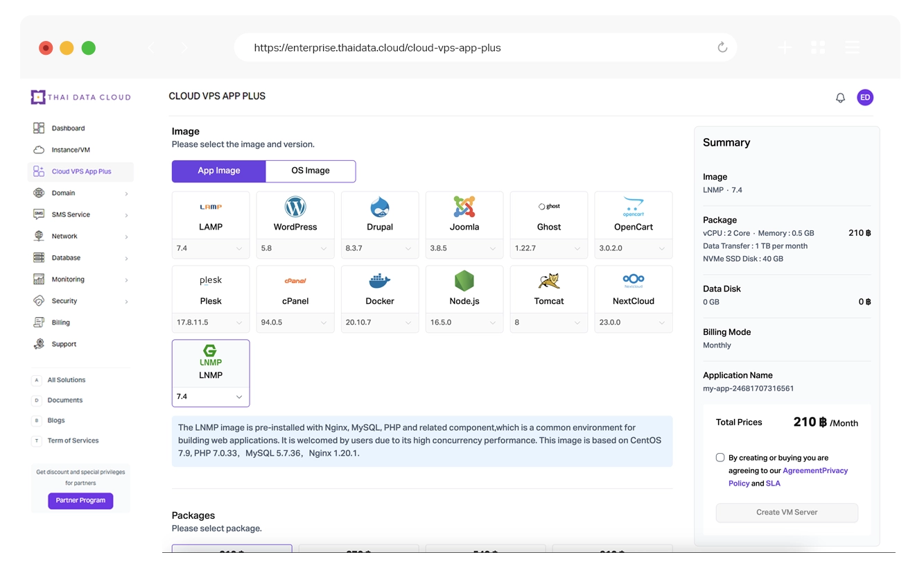Select the OpenCart app image
This screenshot has height=573, width=924.
coord(634,216)
